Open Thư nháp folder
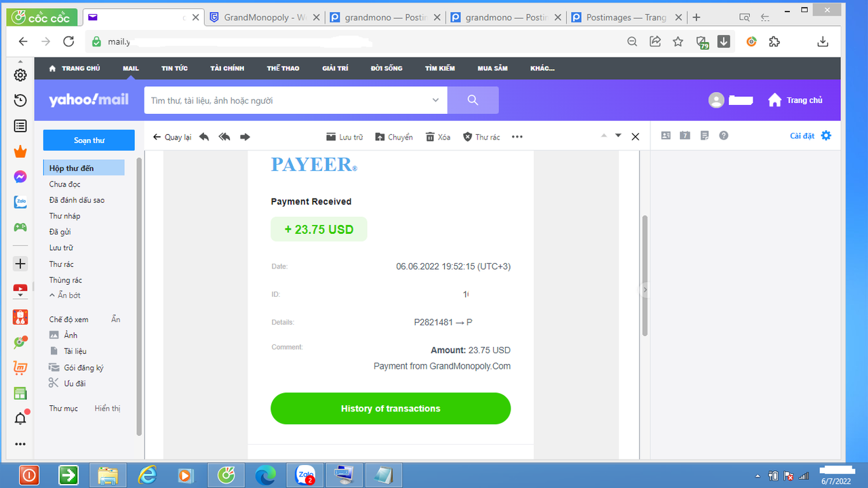Image resolution: width=868 pixels, height=488 pixels. [64, 216]
